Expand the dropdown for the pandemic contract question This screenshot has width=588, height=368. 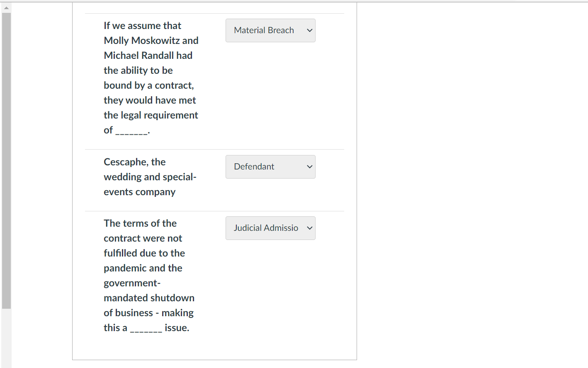[270, 228]
